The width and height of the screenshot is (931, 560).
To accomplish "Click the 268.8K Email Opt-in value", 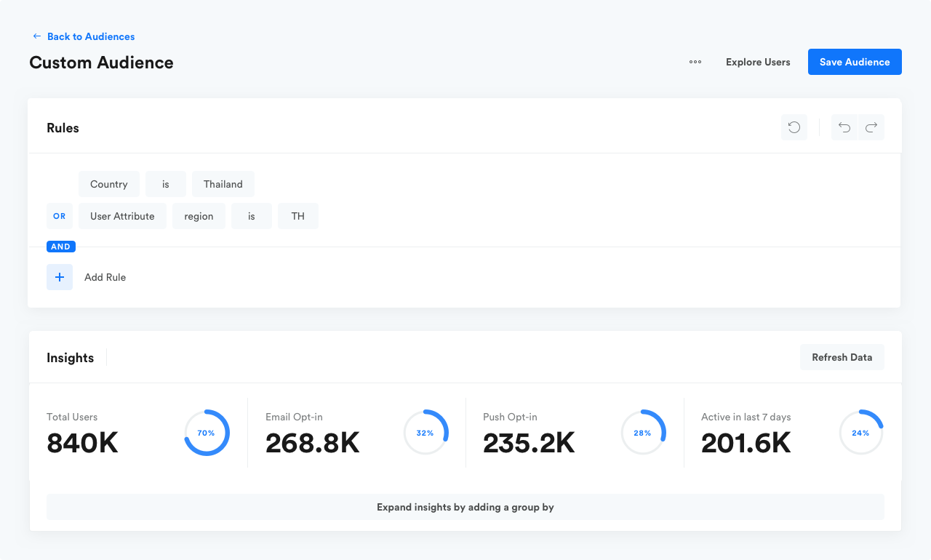I will [x=313, y=443].
